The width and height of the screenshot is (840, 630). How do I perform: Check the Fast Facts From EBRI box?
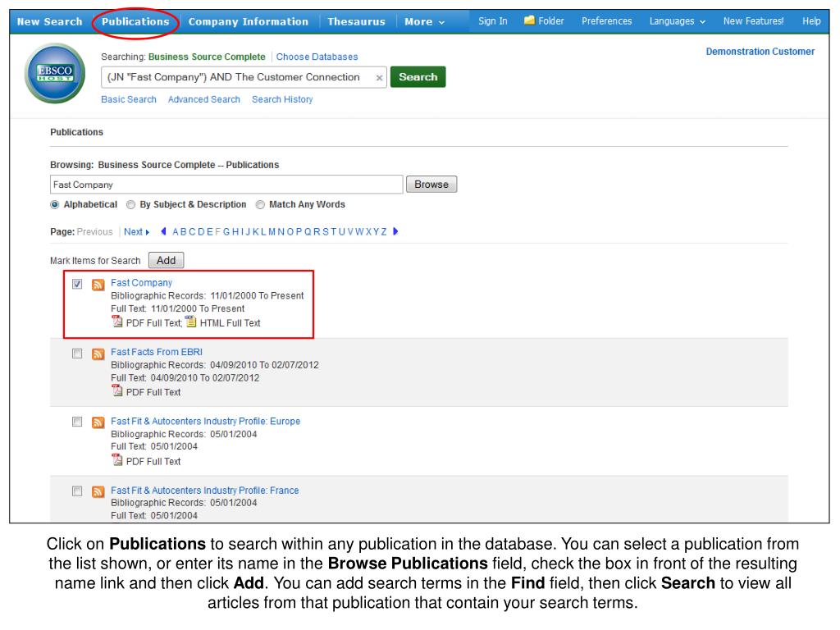77,353
